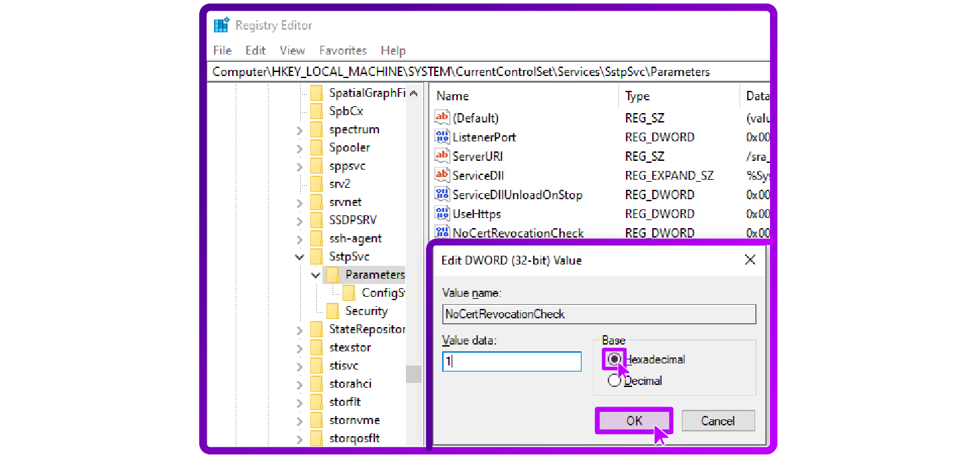980x459 pixels.
Task: Click the REG_SZ type of ServerURI
Action: 644,156
